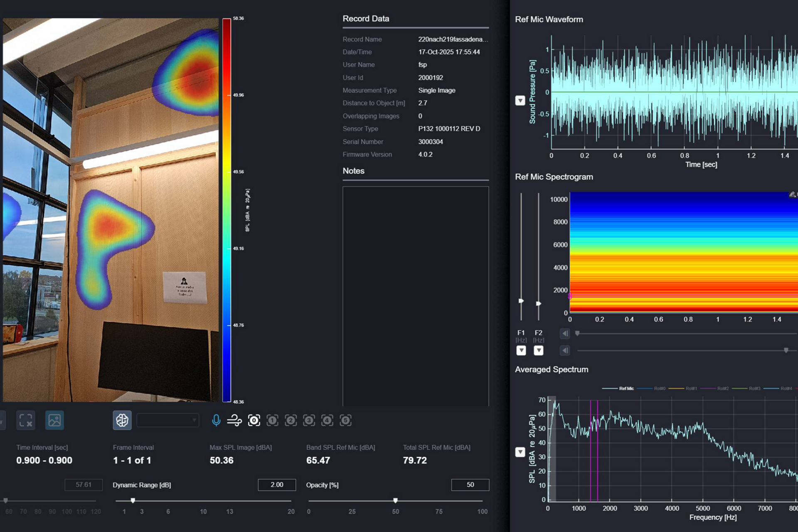Select region of interest 0 icon

point(254,420)
